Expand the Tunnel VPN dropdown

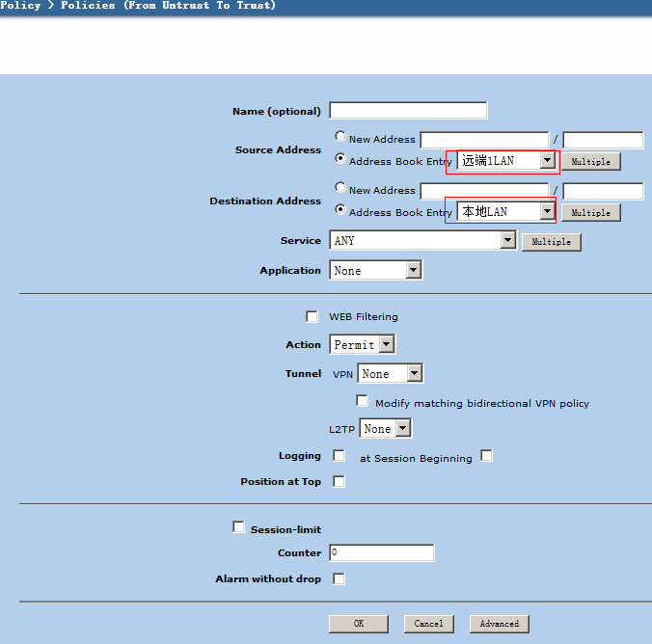pyautogui.click(x=414, y=374)
